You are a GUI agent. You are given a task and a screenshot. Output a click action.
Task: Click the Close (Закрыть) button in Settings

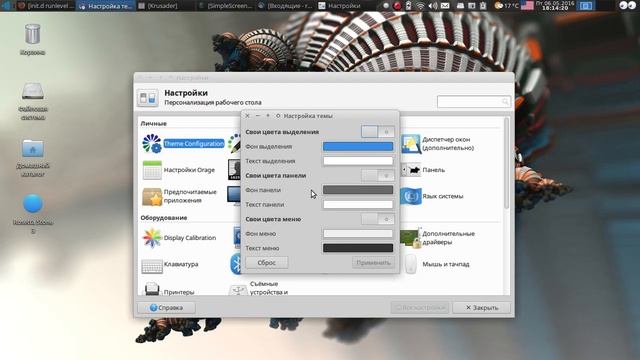point(482,307)
